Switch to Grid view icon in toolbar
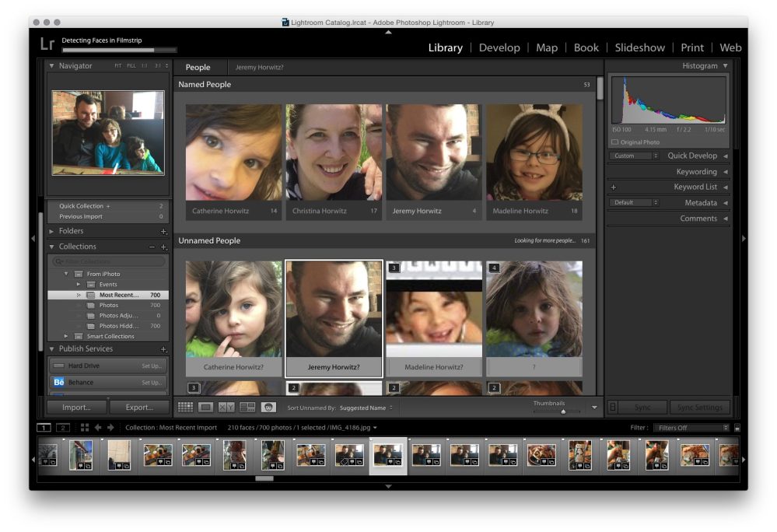 (185, 407)
